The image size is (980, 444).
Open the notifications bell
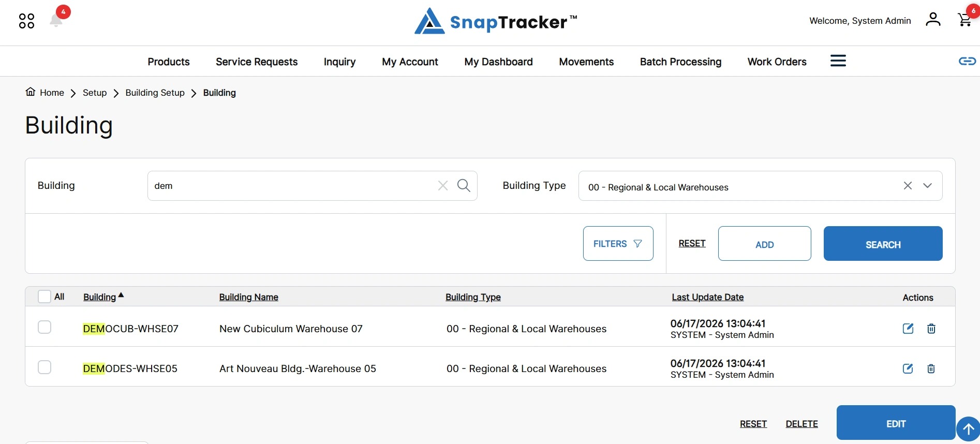pos(56,20)
